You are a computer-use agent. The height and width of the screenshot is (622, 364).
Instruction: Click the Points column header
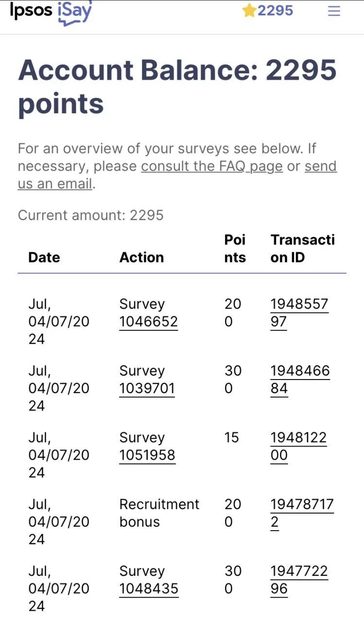coord(235,248)
